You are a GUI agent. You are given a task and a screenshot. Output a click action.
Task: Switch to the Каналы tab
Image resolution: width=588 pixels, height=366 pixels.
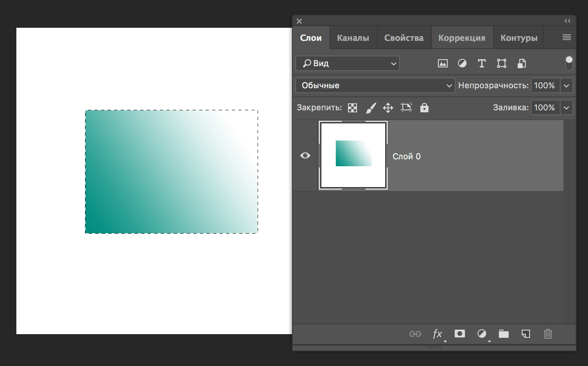click(353, 38)
